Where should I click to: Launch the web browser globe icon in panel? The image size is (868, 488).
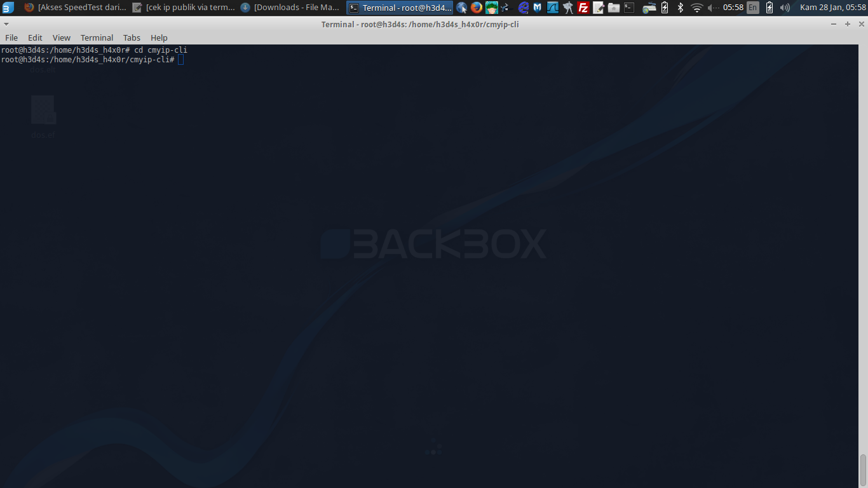462,8
